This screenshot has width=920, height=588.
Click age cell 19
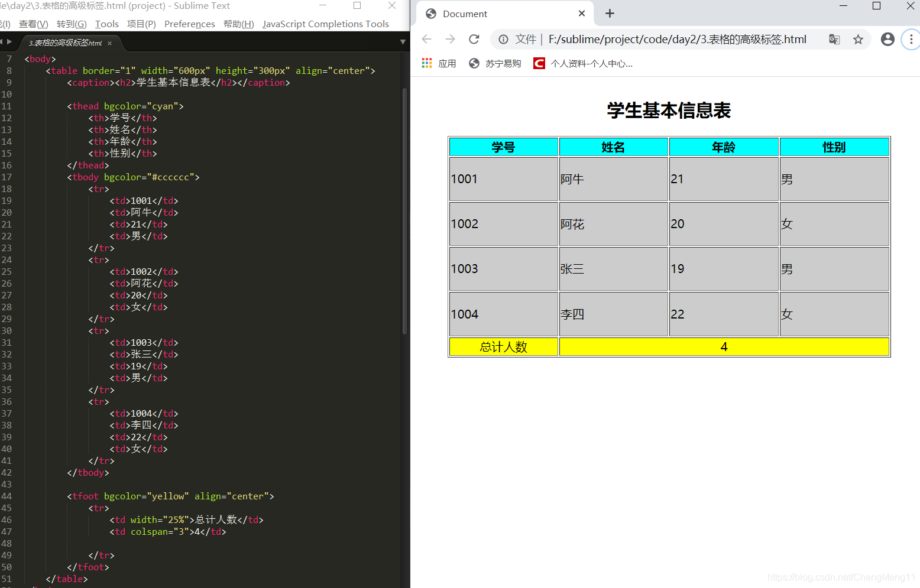(724, 269)
